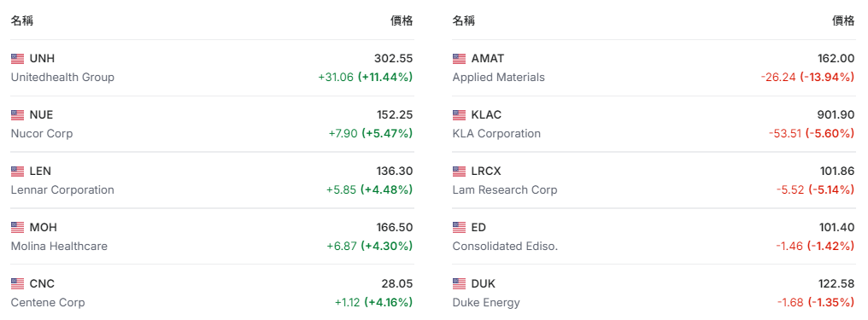868x320 pixels.
Task: Select the ED ticker symbol
Action: coord(478,227)
